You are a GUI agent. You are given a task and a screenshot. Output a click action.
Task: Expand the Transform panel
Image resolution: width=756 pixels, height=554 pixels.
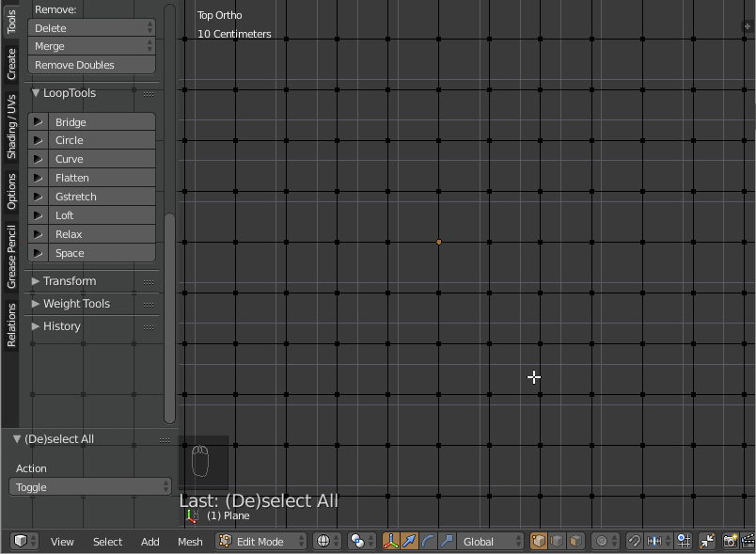coord(36,280)
